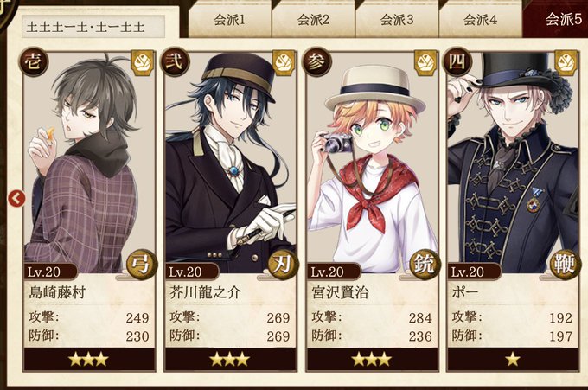Select slot 壱 number badge

(35, 61)
